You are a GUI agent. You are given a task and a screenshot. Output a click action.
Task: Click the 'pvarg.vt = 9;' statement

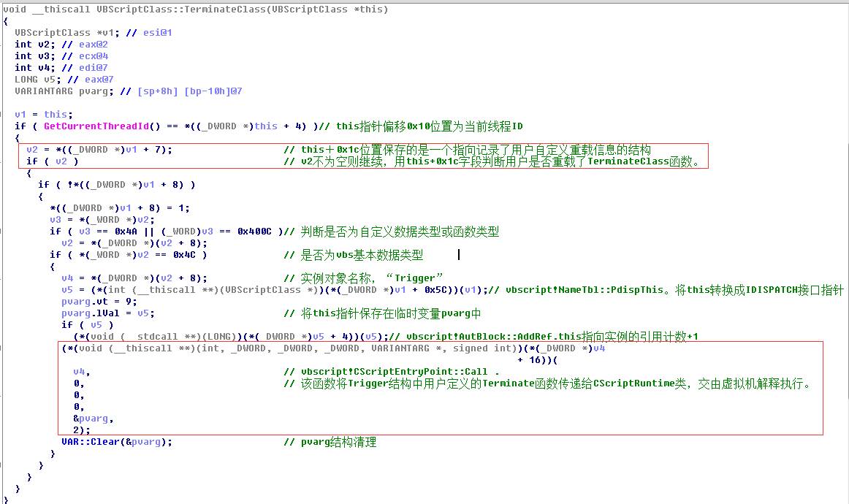point(99,302)
